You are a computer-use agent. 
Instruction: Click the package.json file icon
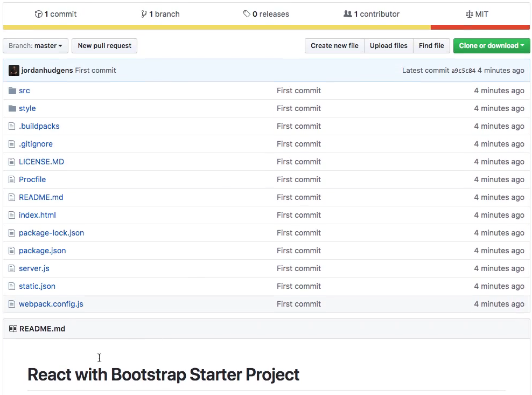point(12,251)
